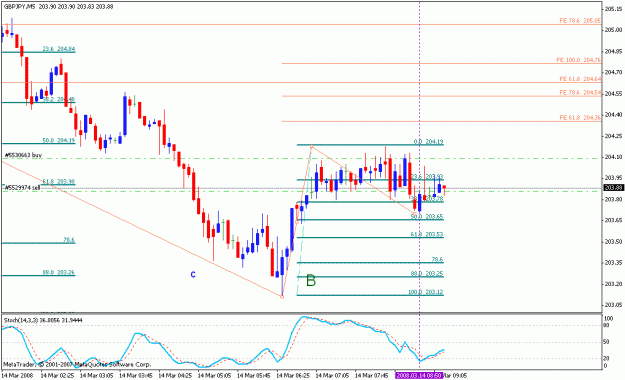Screen dimensions: 625x380
Task: Click the 14 Mar 05:05 time axis label
Action: tap(214, 376)
